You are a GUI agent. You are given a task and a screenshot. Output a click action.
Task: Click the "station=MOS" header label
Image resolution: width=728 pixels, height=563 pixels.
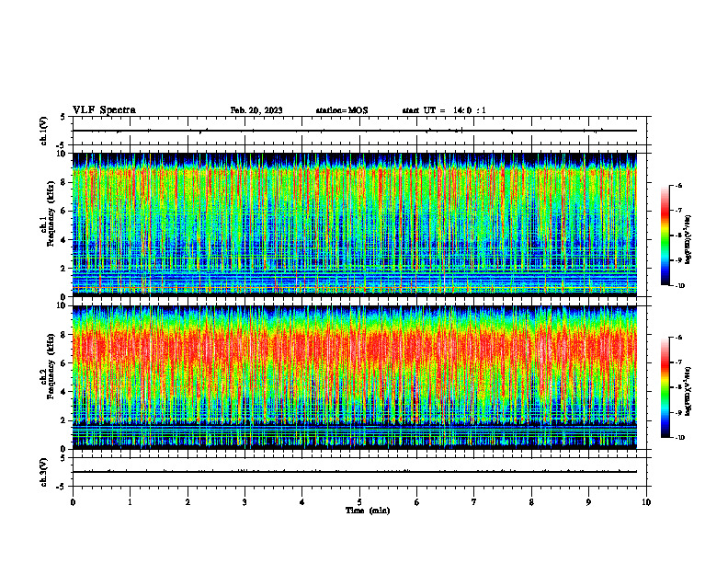tap(342, 110)
